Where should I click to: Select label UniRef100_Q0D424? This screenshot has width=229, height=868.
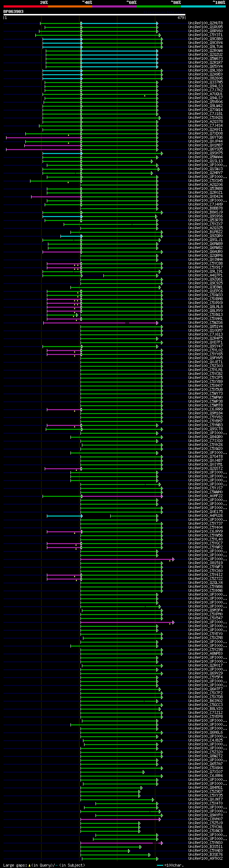click(205, 197)
